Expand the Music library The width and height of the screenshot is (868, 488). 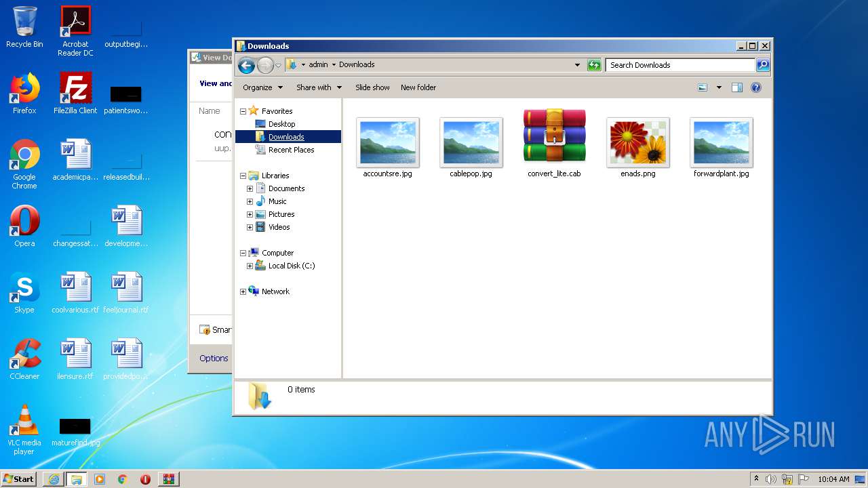[x=250, y=201]
